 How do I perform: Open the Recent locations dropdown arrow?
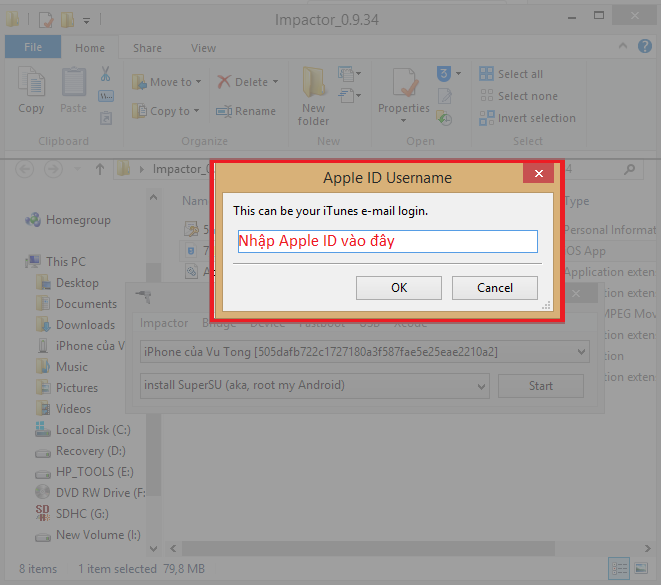77,169
